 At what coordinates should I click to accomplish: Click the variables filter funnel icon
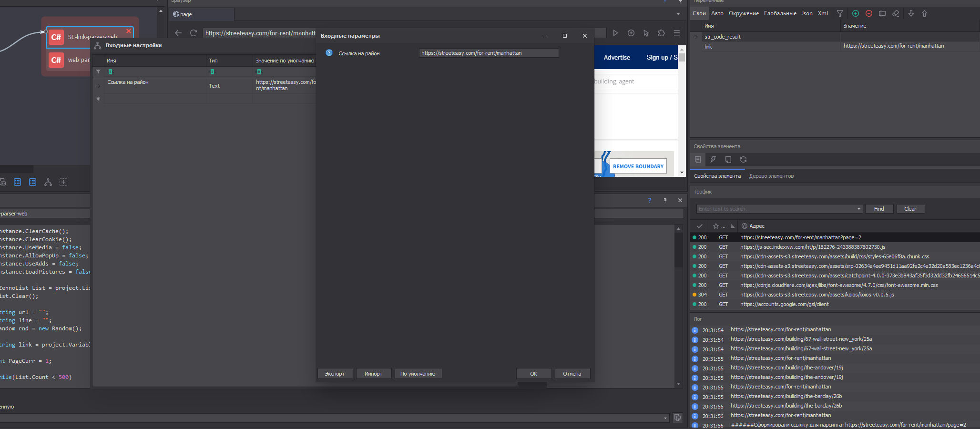(x=840, y=14)
